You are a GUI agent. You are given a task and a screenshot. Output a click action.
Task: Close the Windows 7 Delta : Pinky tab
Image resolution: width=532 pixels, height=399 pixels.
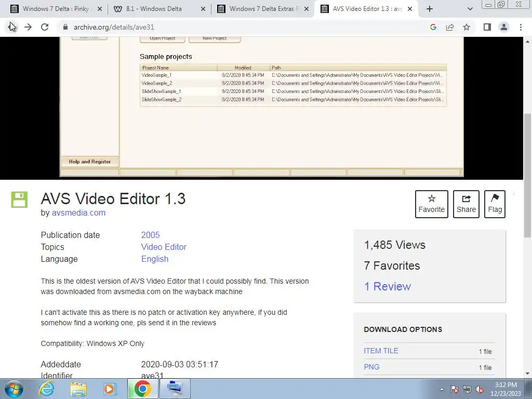(x=100, y=9)
